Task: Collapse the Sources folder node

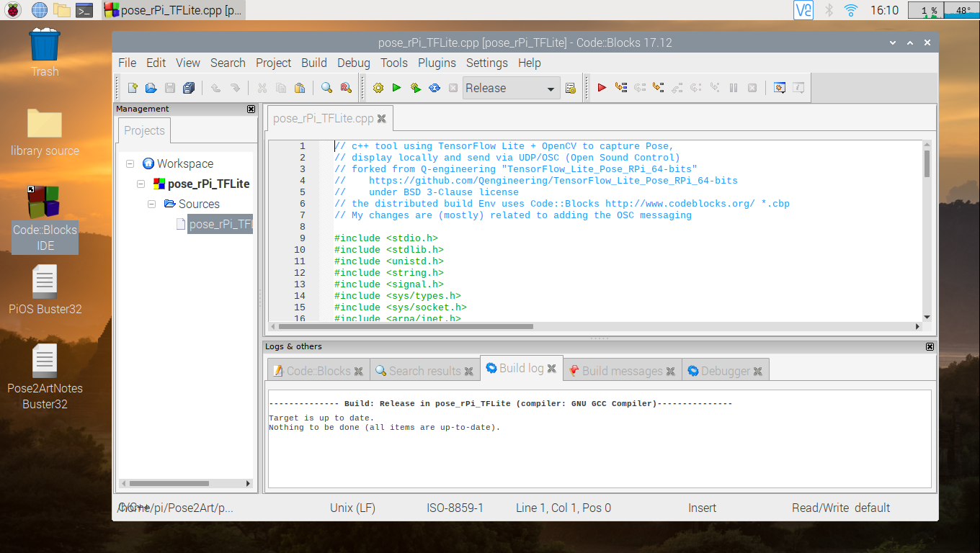Action: click(x=151, y=204)
